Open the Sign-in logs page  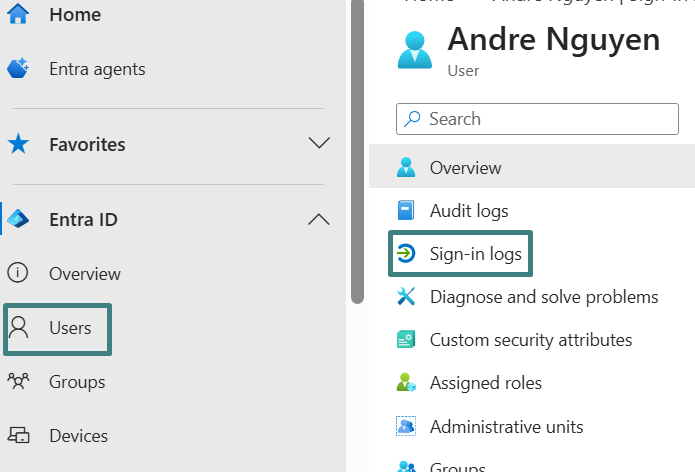475,254
